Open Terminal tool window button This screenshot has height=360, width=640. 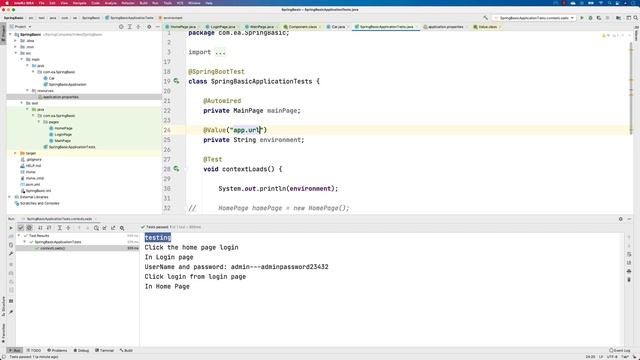(x=104, y=350)
